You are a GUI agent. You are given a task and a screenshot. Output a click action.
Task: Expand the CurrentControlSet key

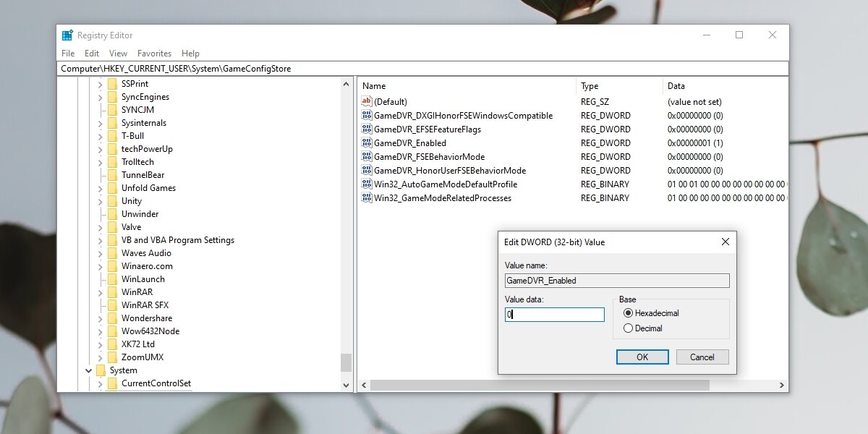(x=101, y=383)
